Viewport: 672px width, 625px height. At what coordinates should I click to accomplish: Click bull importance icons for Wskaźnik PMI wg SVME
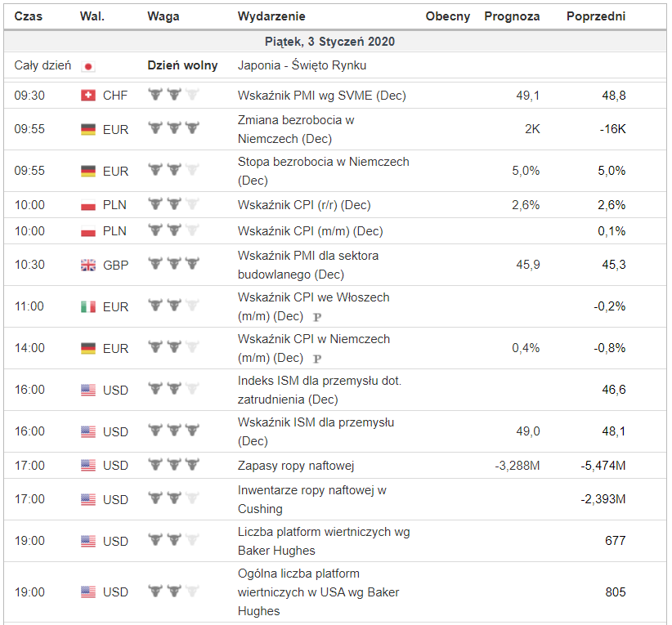pyautogui.click(x=173, y=96)
